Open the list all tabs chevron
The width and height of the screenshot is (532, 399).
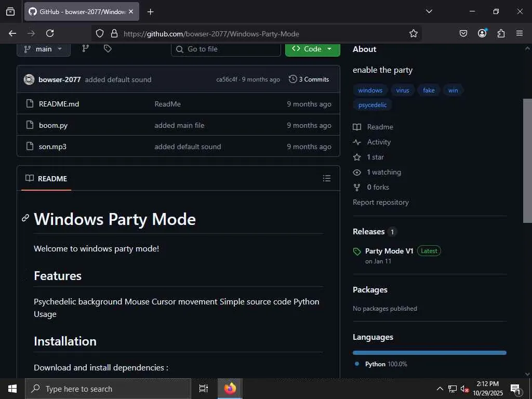(429, 11)
